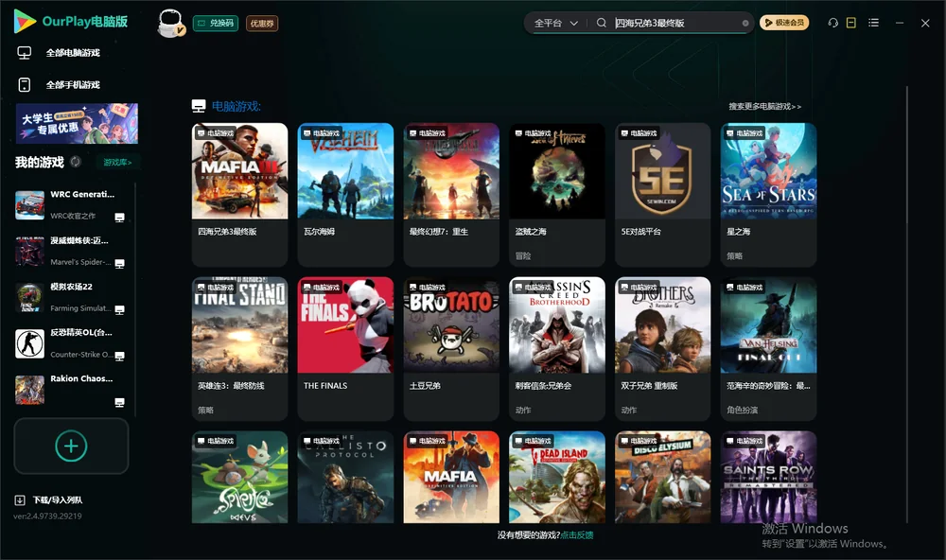Click the 点击反馈 feedback link
Image resolution: width=946 pixels, height=560 pixels.
[x=577, y=534]
